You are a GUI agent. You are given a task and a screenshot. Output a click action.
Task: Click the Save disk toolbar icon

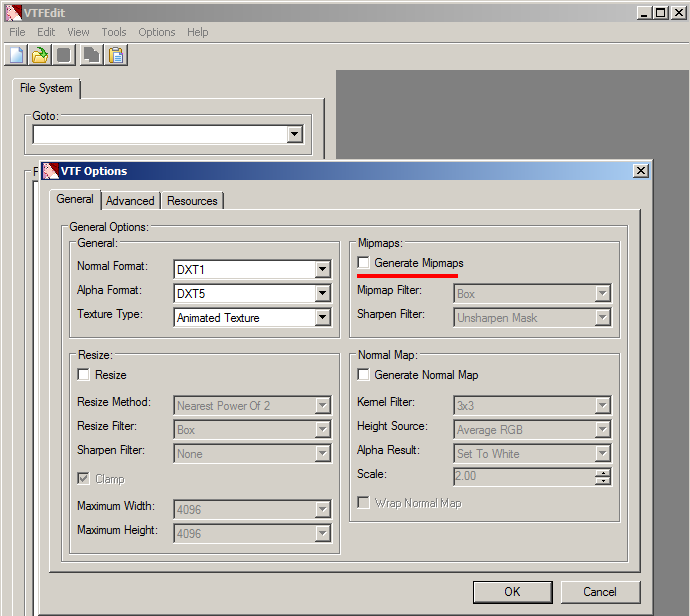(64, 55)
